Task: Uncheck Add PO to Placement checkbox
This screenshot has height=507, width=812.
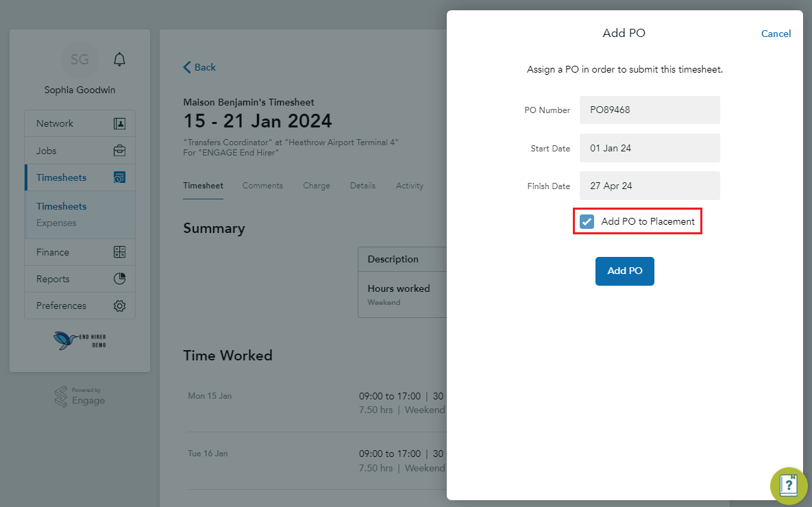Action: pos(587,222)
